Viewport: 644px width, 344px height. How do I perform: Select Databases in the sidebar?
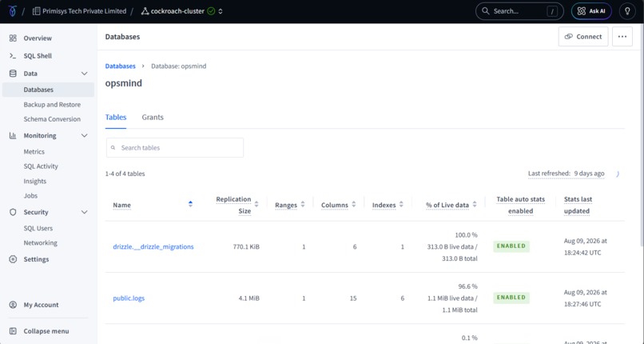48,90
